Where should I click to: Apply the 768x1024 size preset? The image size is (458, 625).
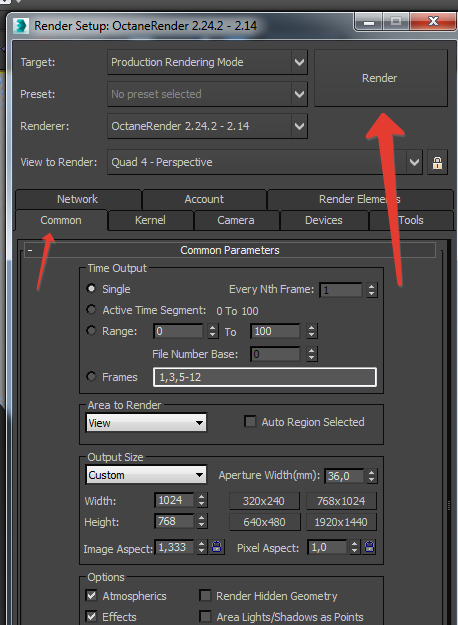tap(341, 501)
